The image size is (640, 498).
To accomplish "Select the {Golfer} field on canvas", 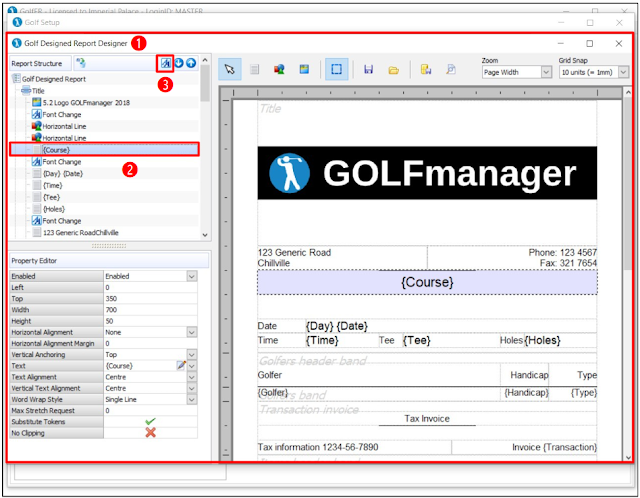I will [x=273, y=392].
